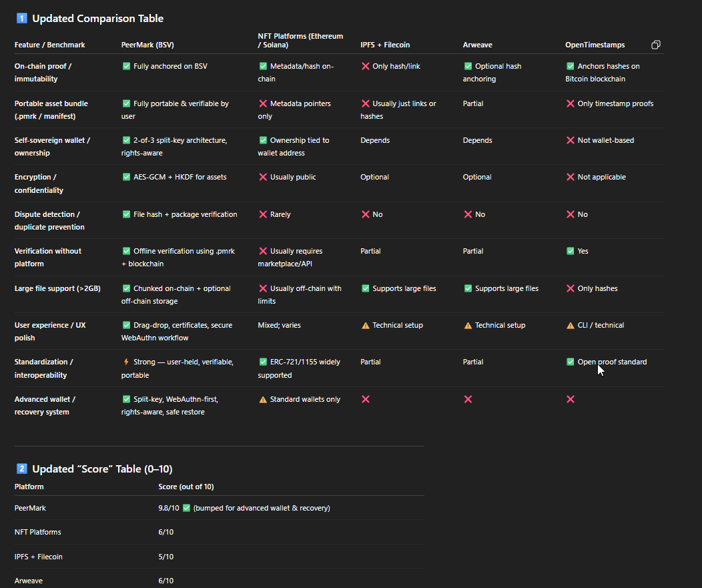Click the Large file support (>2GB) label
The image size is (702, 588).
57,289
